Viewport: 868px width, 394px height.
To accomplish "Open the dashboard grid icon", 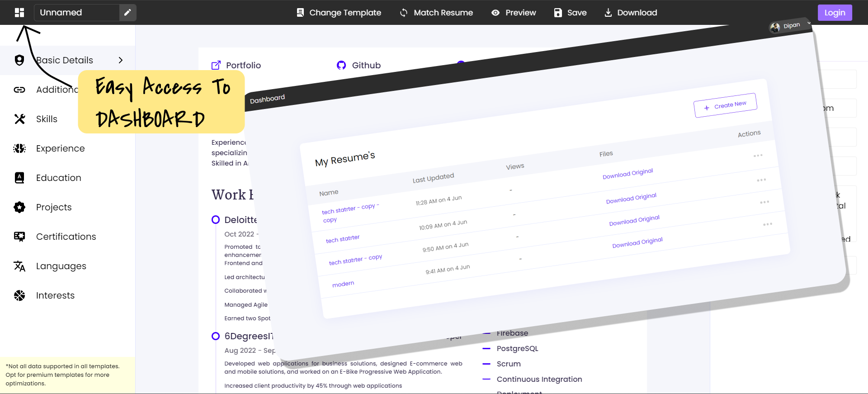I will pyautogui.click(x=19, y=13).
